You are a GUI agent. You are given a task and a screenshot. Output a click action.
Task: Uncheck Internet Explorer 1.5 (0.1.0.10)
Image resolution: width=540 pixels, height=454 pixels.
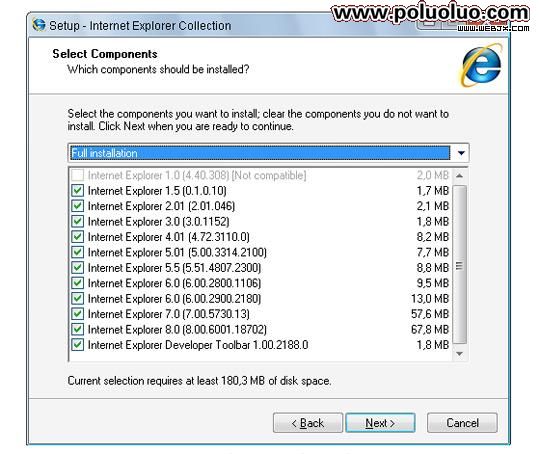(x=77, y=190)
